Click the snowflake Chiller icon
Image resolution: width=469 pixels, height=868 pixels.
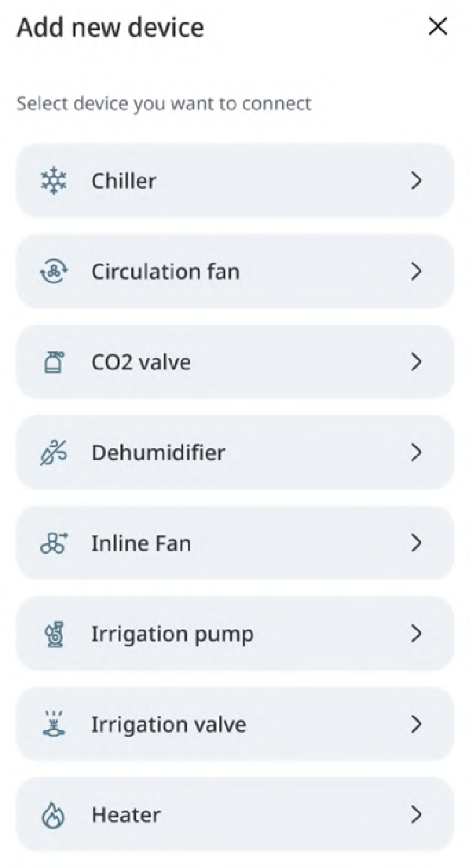tap(54, 181)
